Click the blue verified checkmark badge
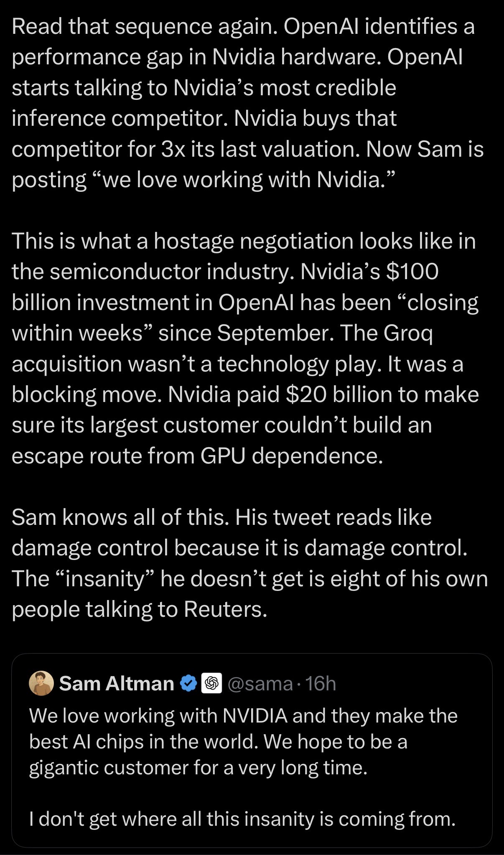Viewport: 504px width, 855px height. tap(188, 684)
